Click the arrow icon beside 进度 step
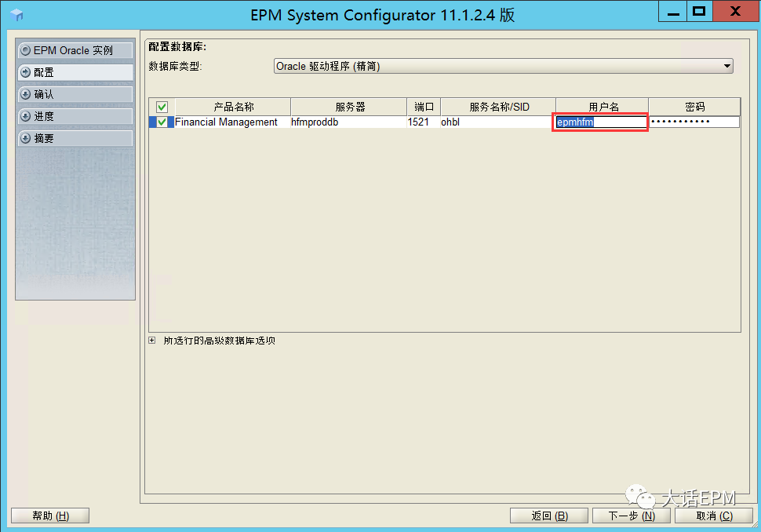The height and width of the screenshot is (532, 761). (26, 116)
